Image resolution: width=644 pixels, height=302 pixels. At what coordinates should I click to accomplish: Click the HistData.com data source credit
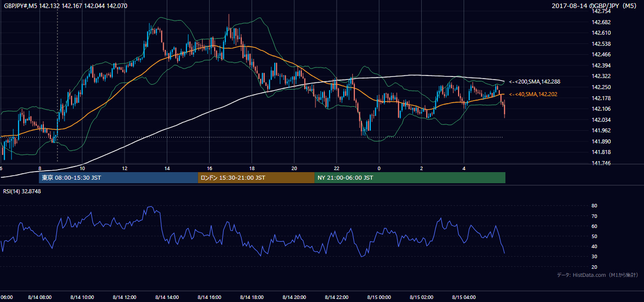598,275
